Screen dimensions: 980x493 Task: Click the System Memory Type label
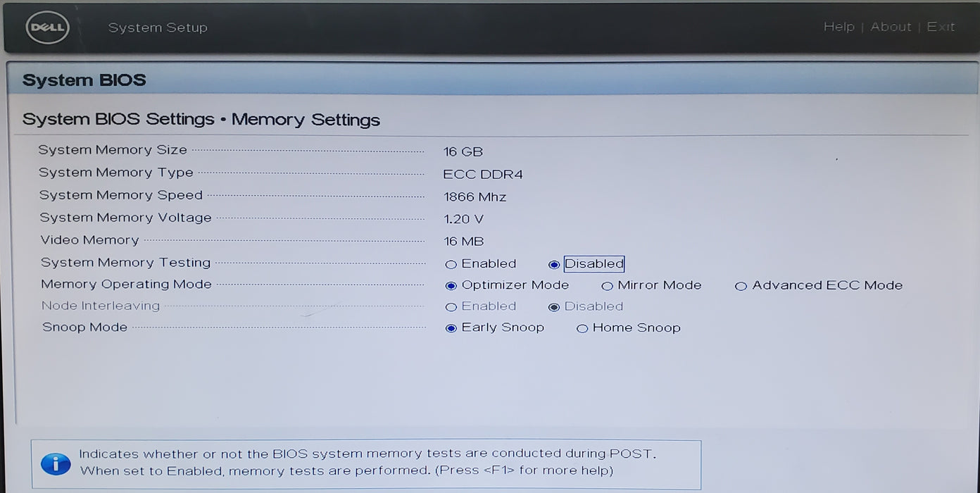pos(116,173)
